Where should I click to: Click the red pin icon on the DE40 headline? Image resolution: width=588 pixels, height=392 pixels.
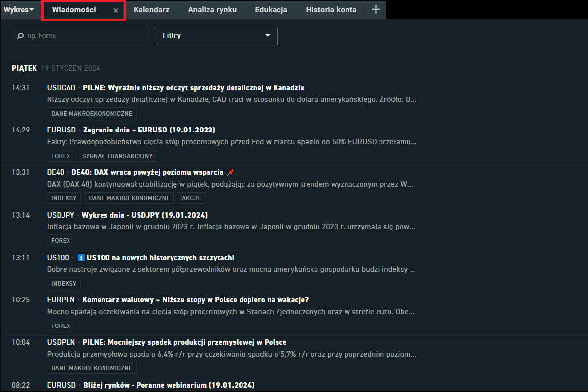tap(230, 172)
